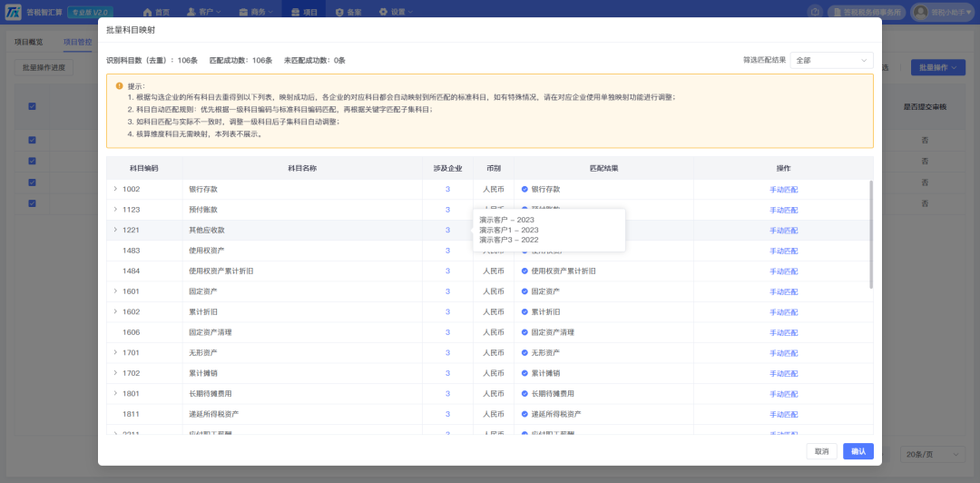Uncheck the first row checkbox in background table
Viewport: 980px width, 483px height.
[32, 140]
